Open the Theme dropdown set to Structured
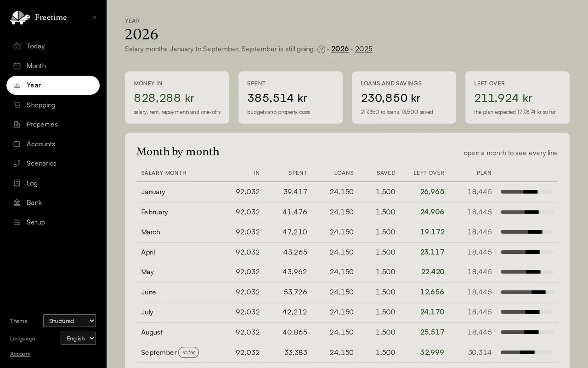The width and height of the screenshot is (588, 368). (x=69, y=321)
